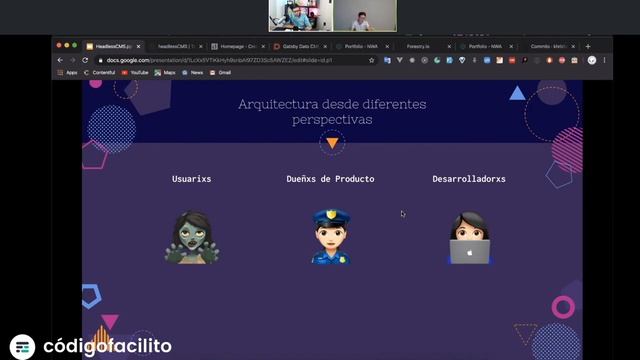Open a new tab with the plus button
This screenshot has width=640, height=360.
(588, 47)
